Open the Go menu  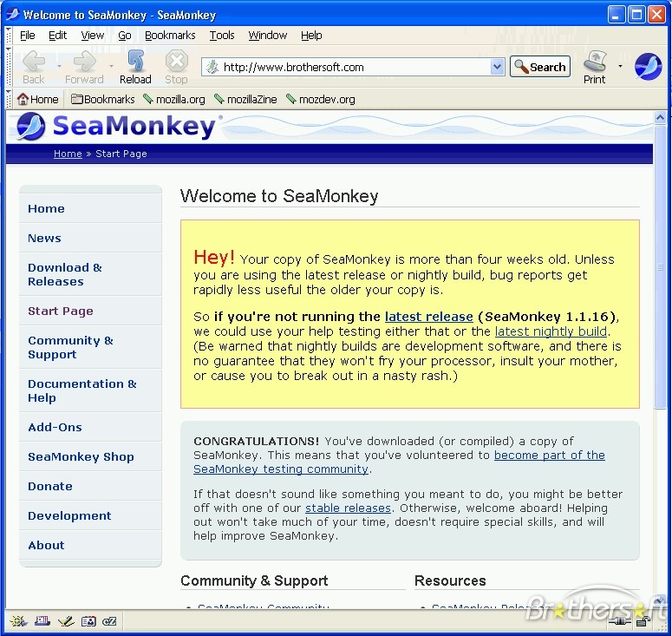tap(124, 36)
